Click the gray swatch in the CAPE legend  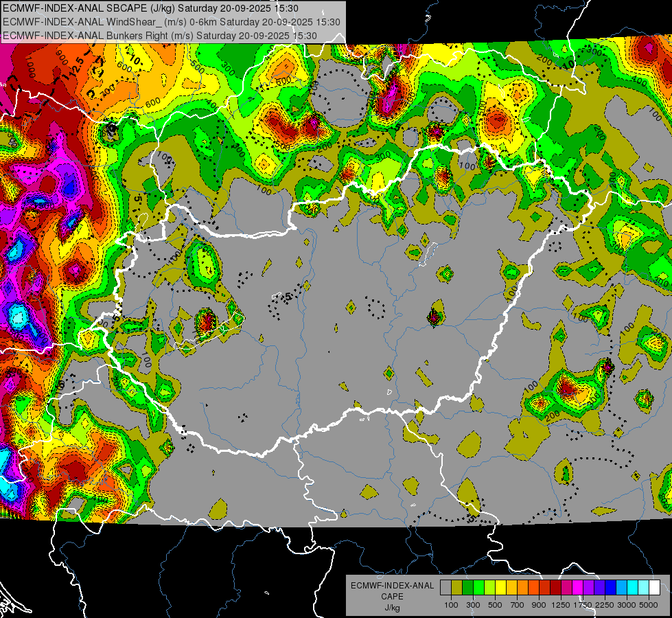click(445, 588)
